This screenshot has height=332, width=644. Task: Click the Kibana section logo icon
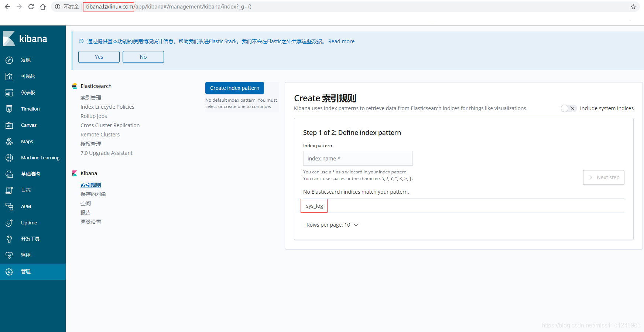point(75,173)
